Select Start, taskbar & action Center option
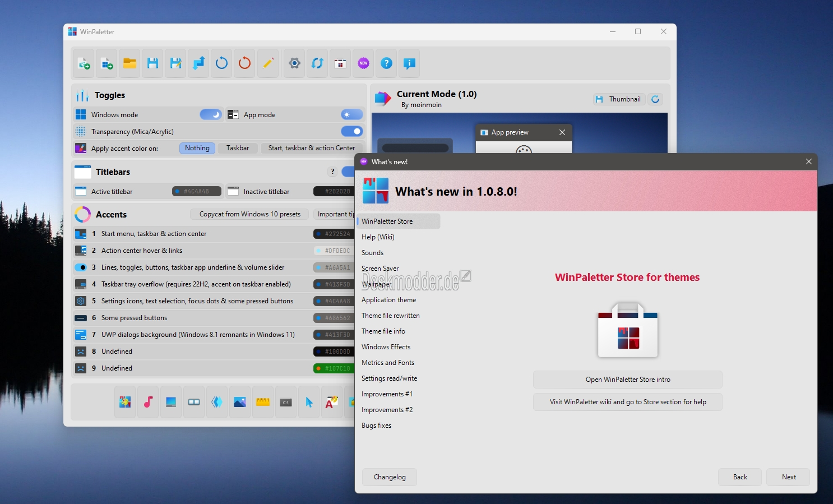Viewport: 833px width, 504px height. [x=312, y=148]
